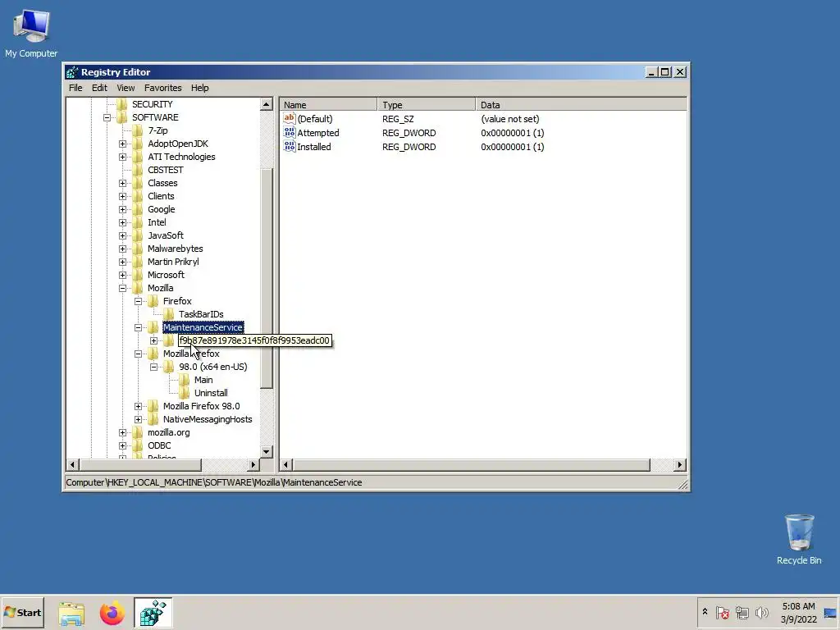Open the Favorites menu
The width and height of the screenshot is (840, 630).
tap(163, 88)
